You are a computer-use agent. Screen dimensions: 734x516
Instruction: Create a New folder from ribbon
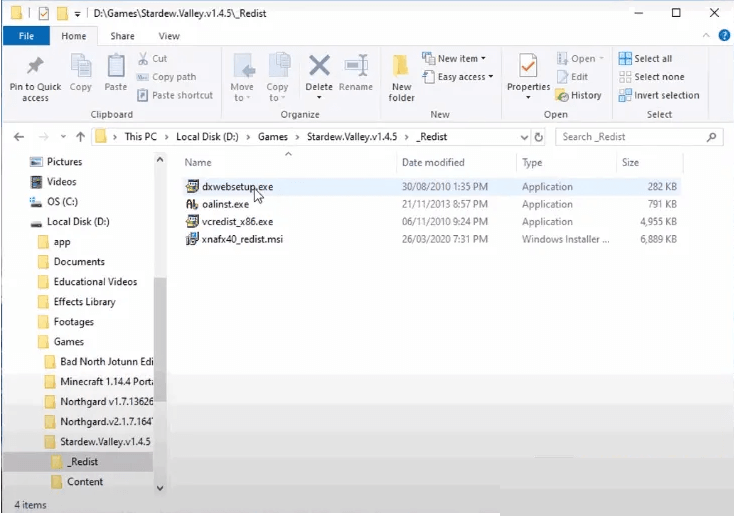coord(401,78)
